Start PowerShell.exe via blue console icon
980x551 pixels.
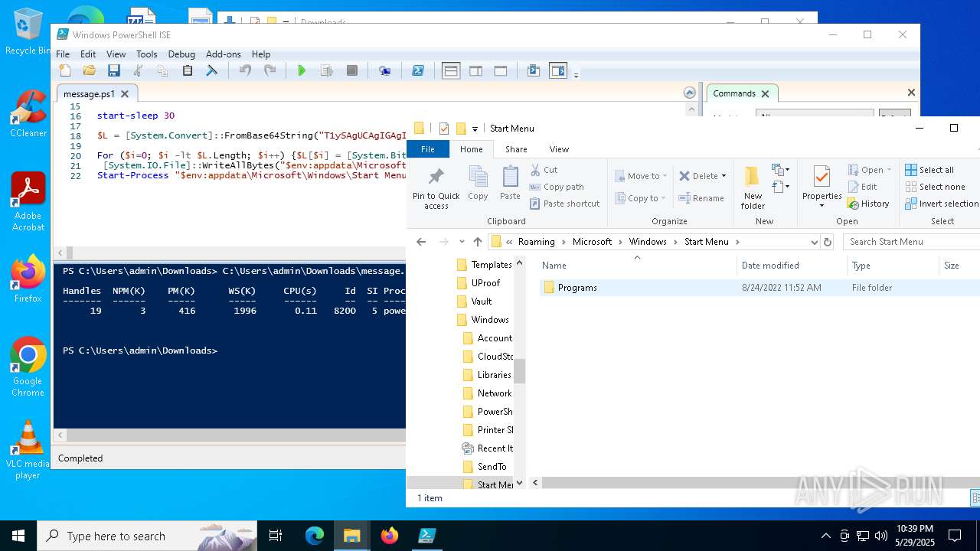click(x=418, y=70)
